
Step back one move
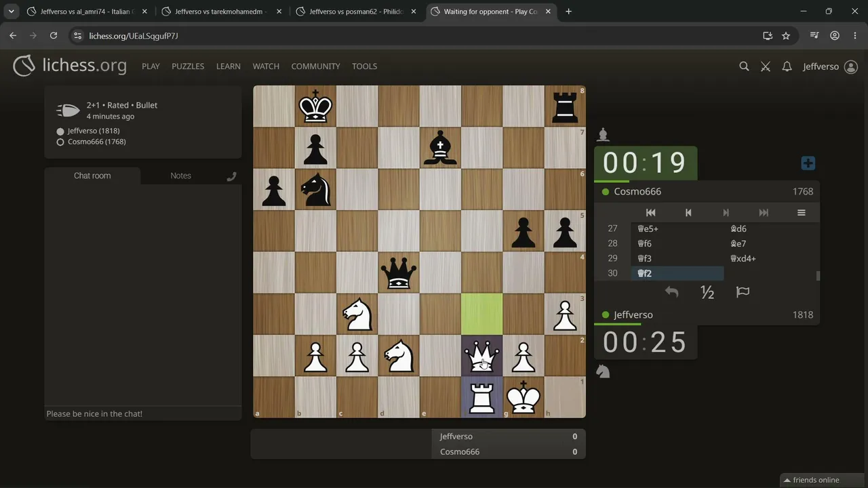[688, 213]
